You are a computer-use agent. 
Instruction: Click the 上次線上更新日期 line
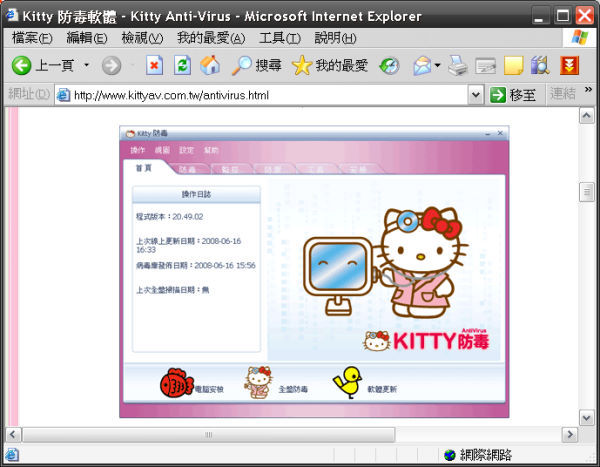point(189,245)
